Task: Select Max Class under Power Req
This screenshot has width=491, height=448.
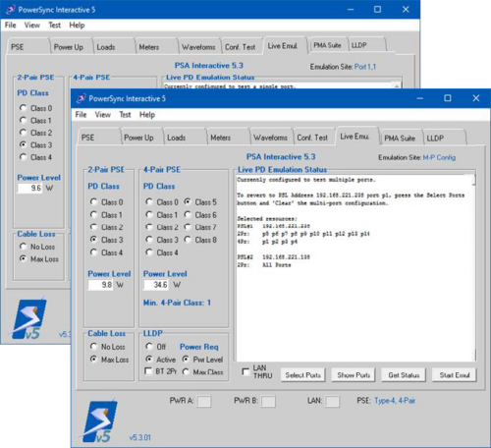Action: (186, 371)
